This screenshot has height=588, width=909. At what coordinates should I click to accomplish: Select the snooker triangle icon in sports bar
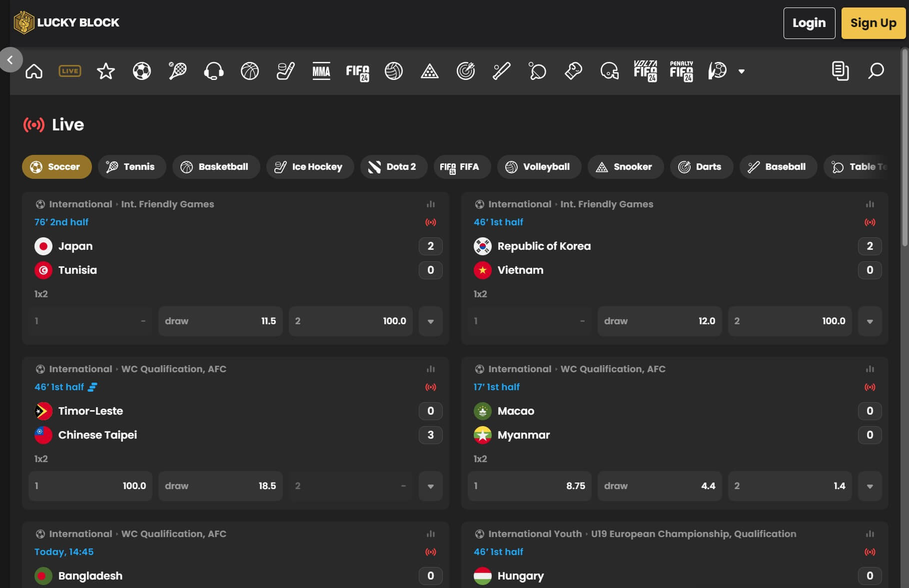pos(430,71)
